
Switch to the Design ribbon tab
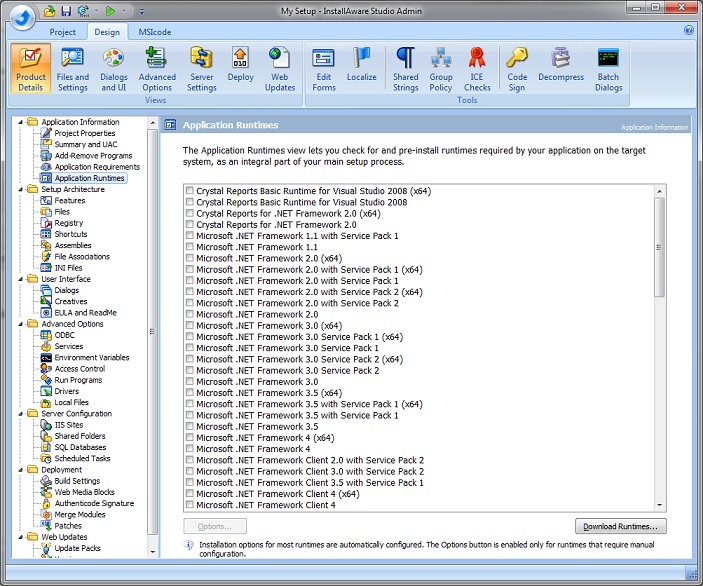click(107, 32)
